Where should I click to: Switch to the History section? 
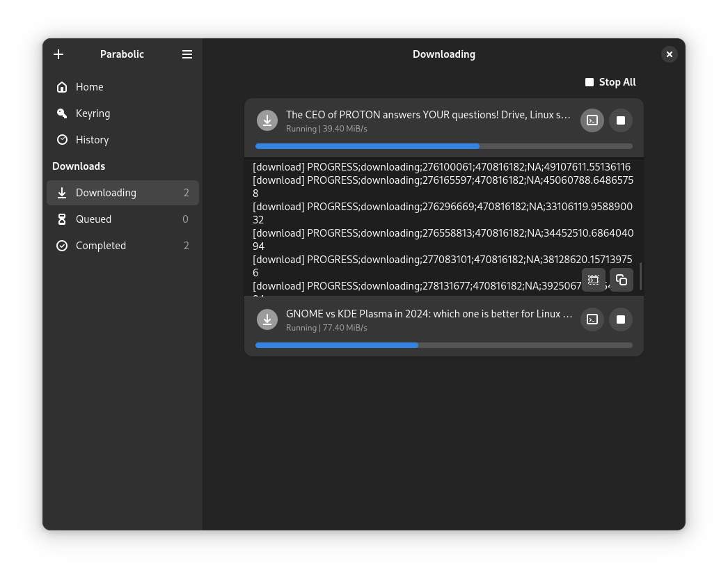pyautogui.click(x=92, y=139)
